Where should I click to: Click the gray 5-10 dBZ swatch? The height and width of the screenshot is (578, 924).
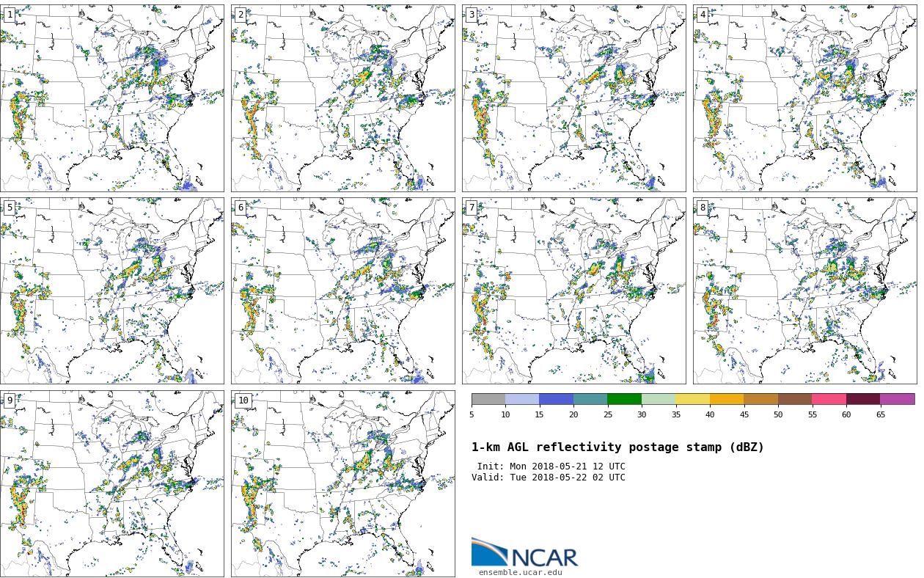point(488,400)
